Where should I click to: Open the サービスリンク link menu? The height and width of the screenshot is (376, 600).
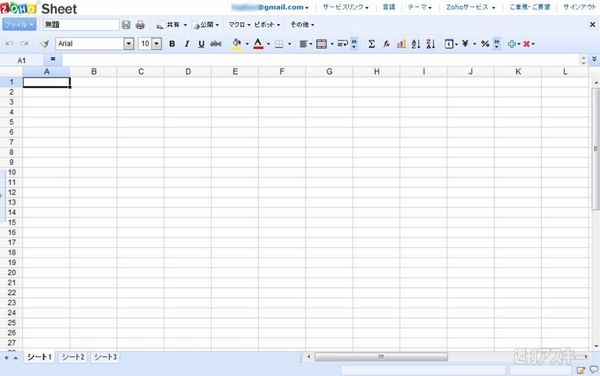tap(346, 7)
